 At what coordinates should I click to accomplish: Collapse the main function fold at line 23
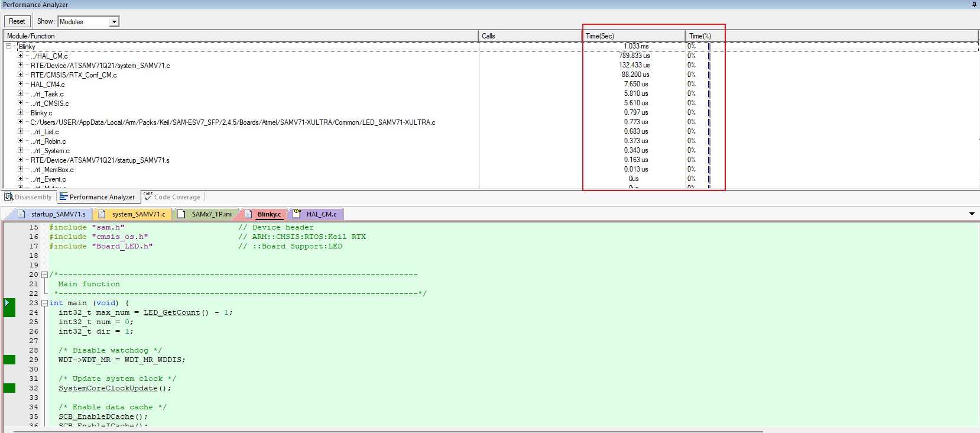(x=44, y=303)
